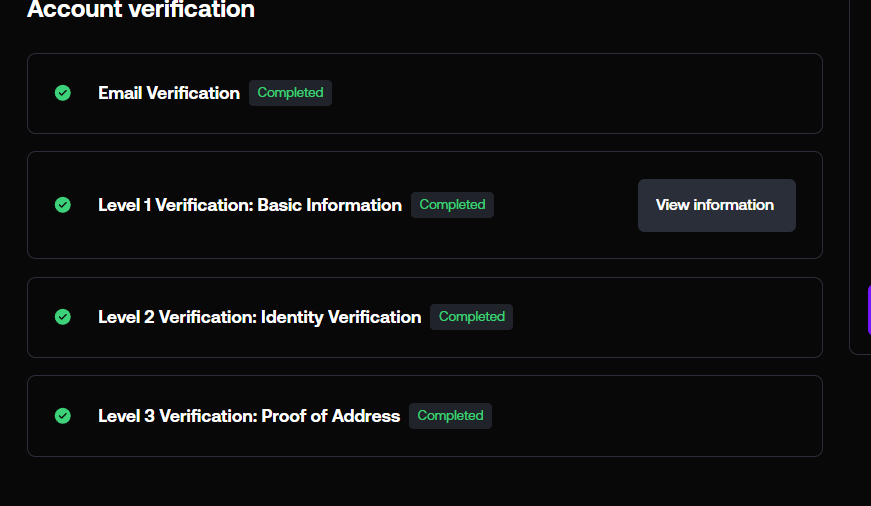The height and width of the screenshot is (506, 871).
Task: Click Level 3 Verification: Proof of Address title
Action: click(248, 416)
